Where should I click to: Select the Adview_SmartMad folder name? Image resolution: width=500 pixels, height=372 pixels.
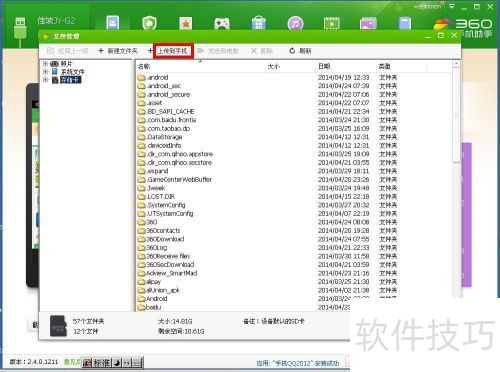tap(172, 273)
